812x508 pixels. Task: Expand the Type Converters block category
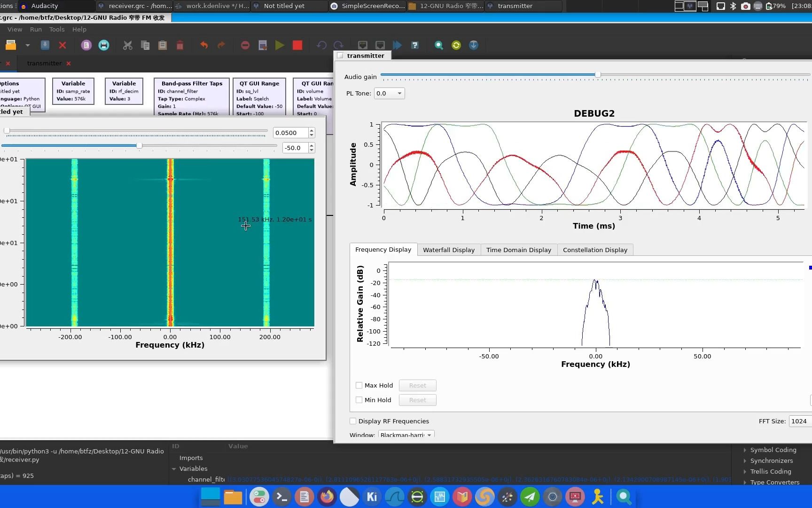pyautogui.click(x=745, y=483)
